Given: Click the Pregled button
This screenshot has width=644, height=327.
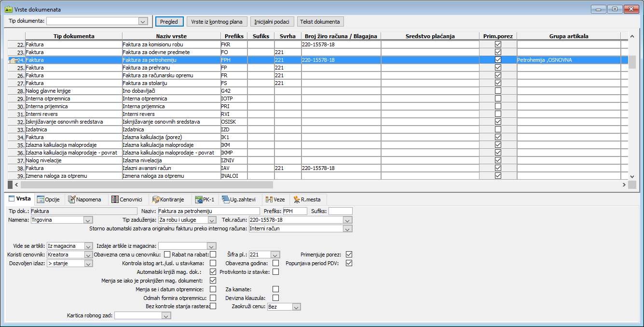Looking at the screenshot, I should point(169,22).
